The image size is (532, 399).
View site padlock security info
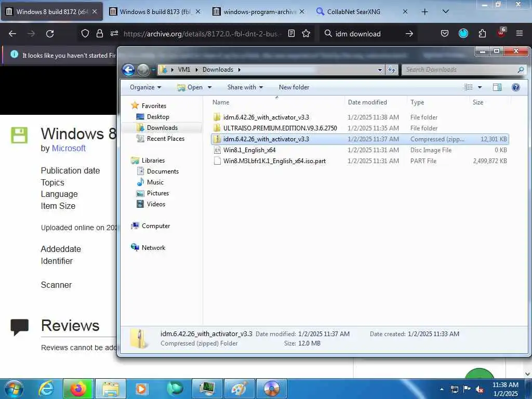coord(99,33)
